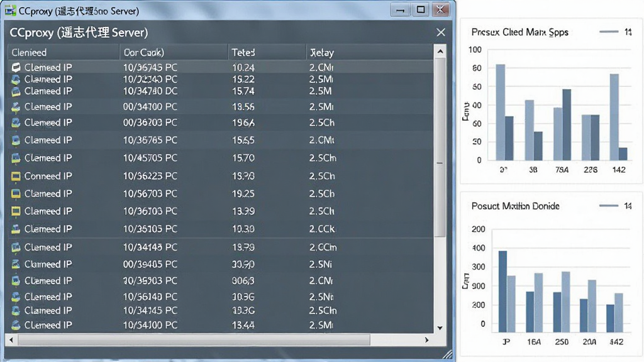Click the 226 axis label in top chart

(x=591, y=170)
